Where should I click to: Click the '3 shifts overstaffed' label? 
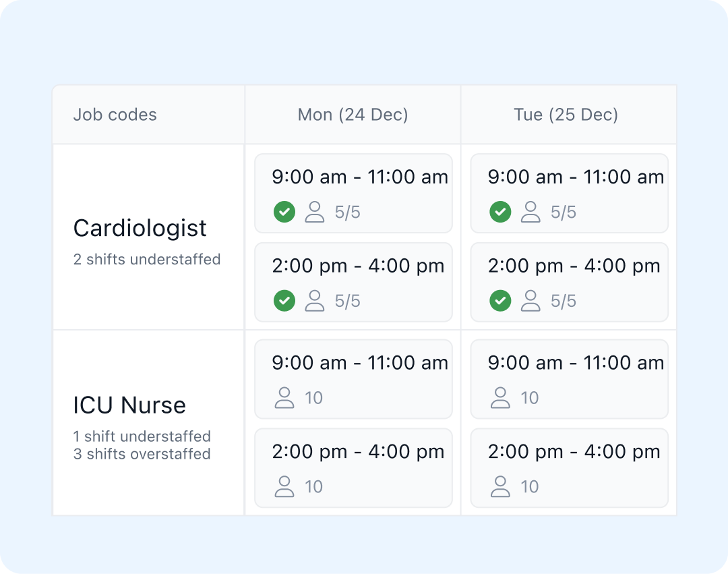(x=142, y=454)
